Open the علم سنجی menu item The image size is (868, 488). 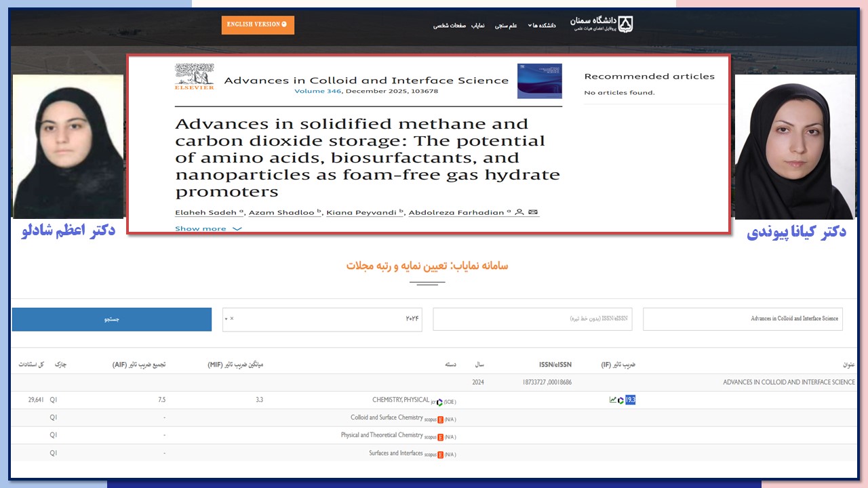pos(509,25)
